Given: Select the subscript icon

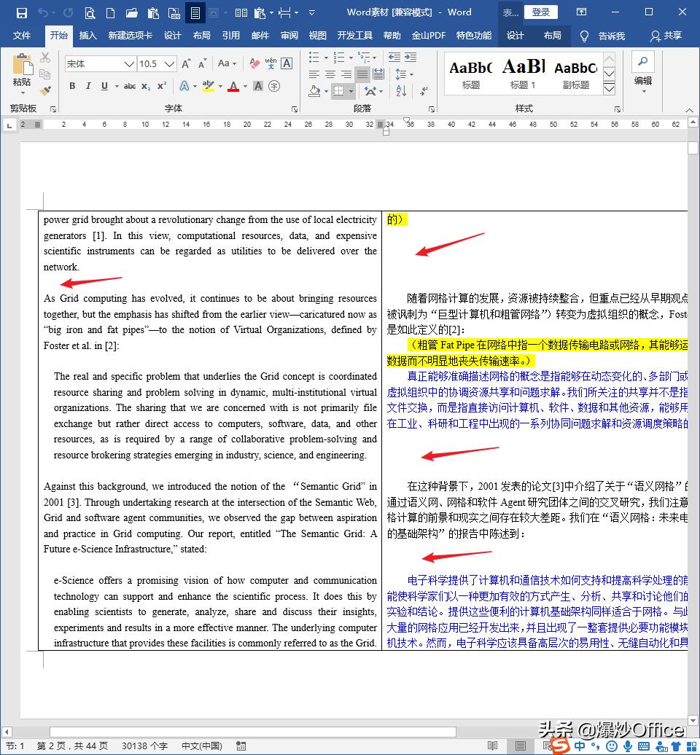Looking at the screenshot, I should point(145,86).
